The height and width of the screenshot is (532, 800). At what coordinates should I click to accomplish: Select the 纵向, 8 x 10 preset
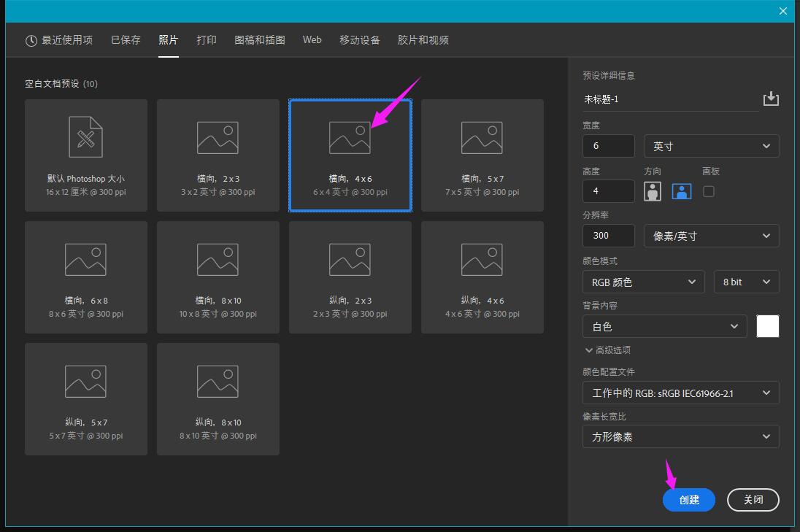click(218, 399)
